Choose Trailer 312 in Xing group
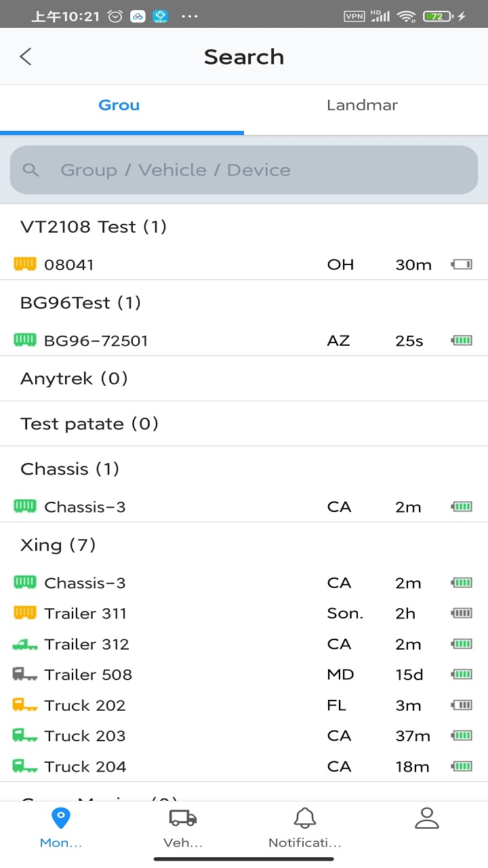This screenshot has height=868, width=488. pos(244,644)
